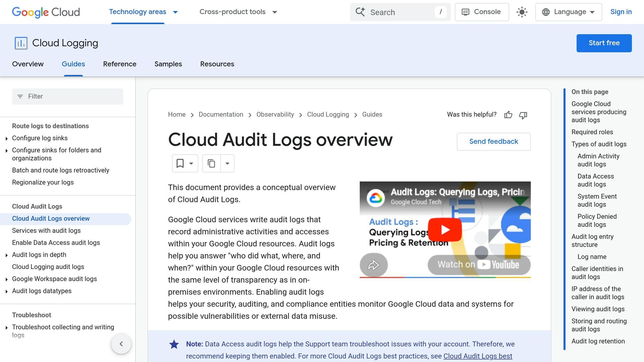Expand Audit logs in depth item
Image resolution: width=644 pixels, height=362 pixels.
pos(7,255)
